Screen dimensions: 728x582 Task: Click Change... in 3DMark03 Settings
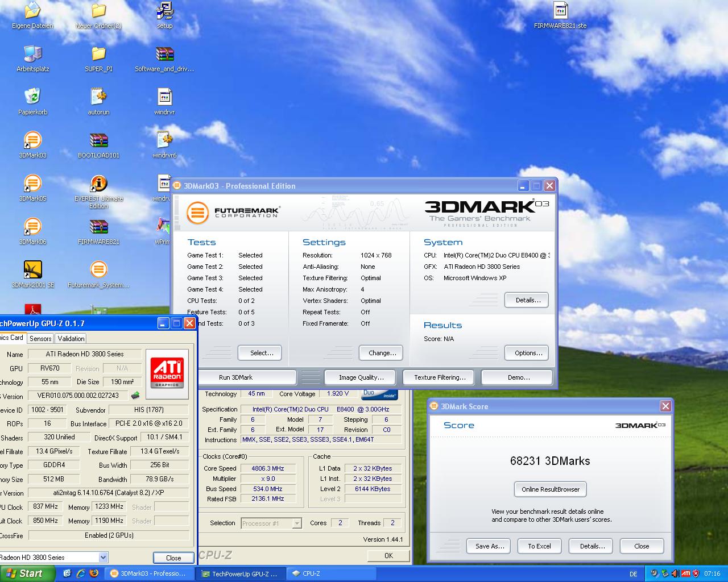click(382, 353)
